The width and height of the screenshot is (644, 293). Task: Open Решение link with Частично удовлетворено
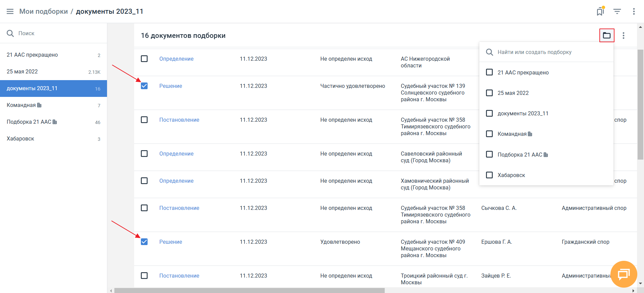[171, 86]
